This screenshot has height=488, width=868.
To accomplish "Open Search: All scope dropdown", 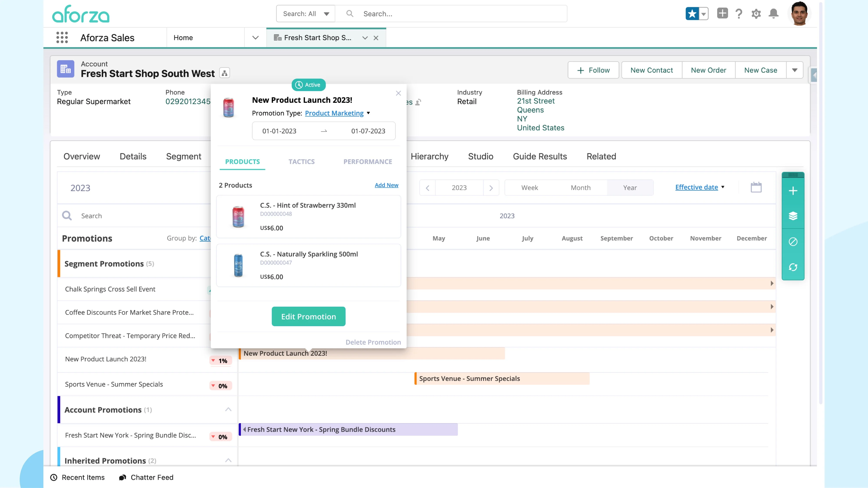I will click(x=306, y=14).
